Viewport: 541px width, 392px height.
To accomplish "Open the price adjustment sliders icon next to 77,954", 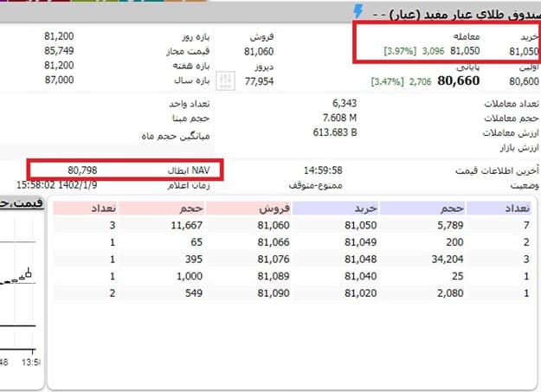I will (x=226, y=80).
